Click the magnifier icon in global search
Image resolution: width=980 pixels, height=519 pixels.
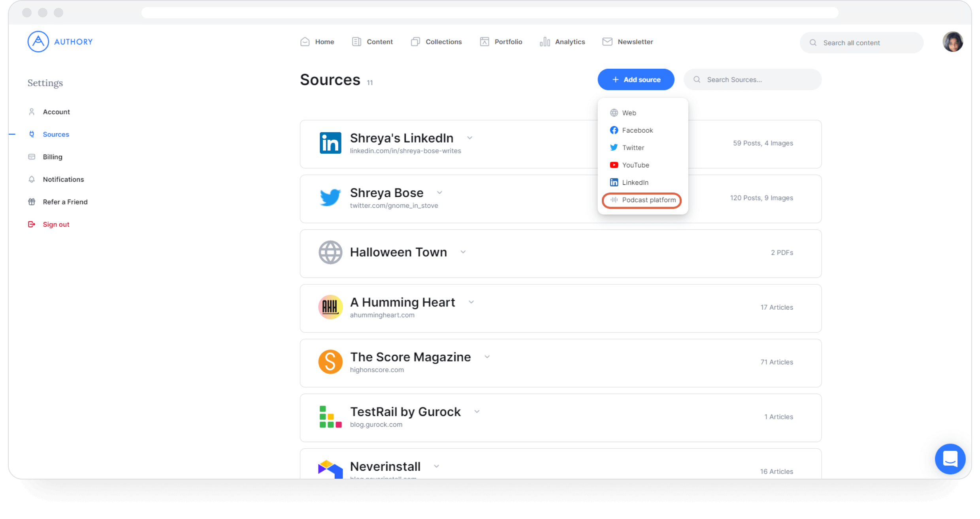(813, 43)
